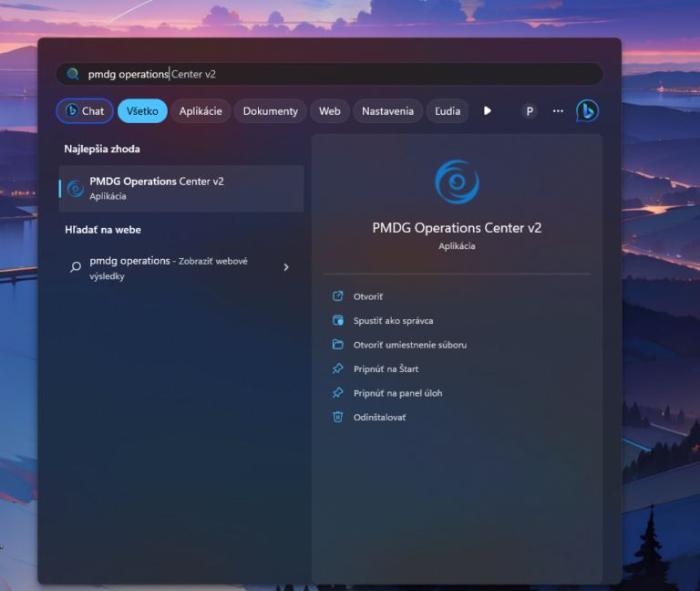
Task: Switch to the Nastavenia filter tab
Action: click(387, 110)
